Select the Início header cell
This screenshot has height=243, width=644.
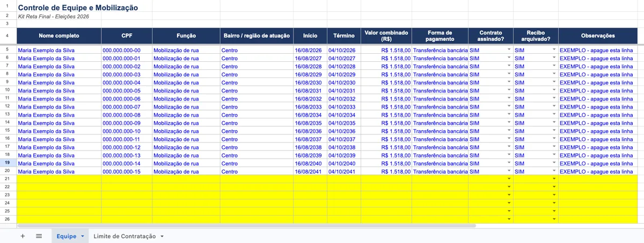point(310,36)
